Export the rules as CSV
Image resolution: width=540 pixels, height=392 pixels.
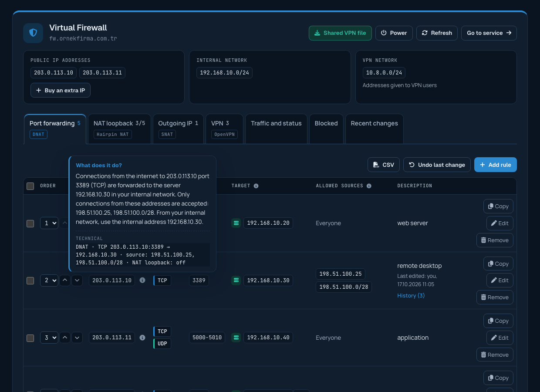[384, 165]
